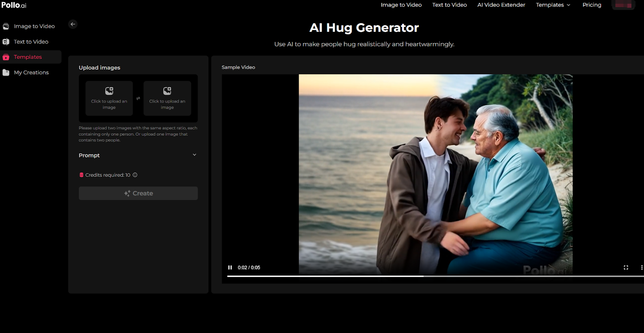
Task: Click the credits required info icon
Action: pyautogui.click(x=135, y=175)
